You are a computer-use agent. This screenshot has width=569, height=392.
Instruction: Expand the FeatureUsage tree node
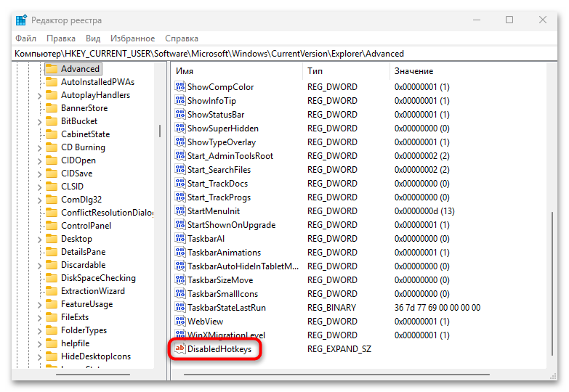point(39,305)
